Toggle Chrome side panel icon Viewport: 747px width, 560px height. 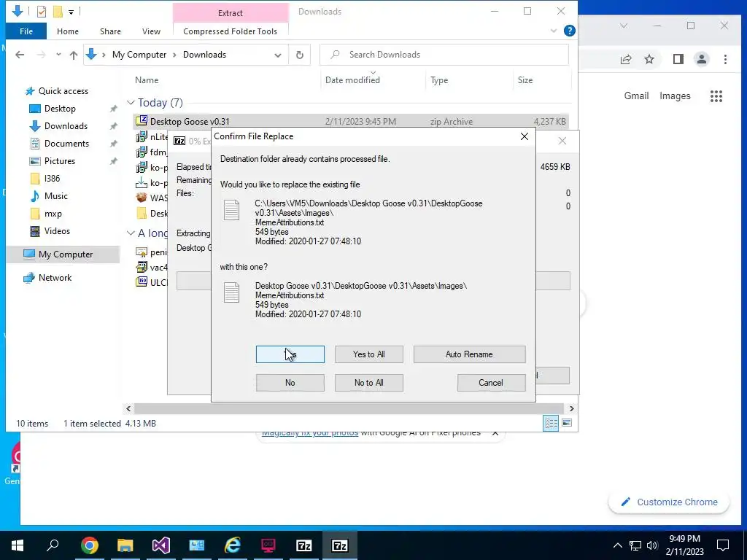point(678,60)
